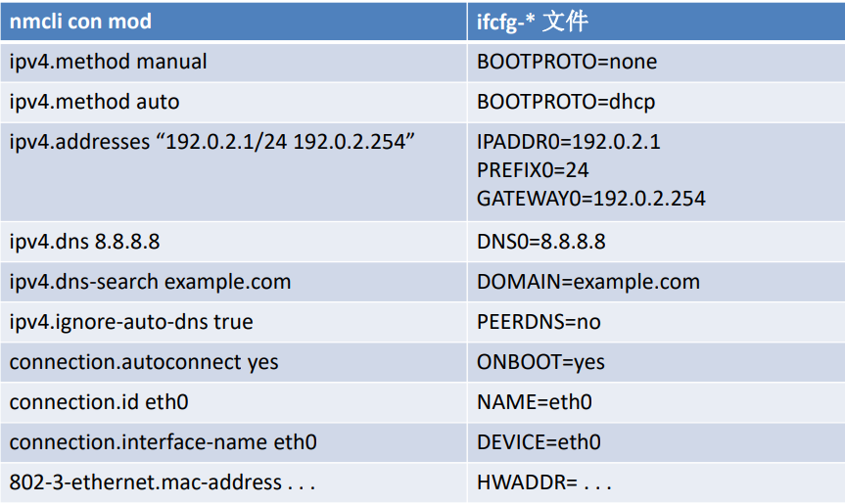Select the 'connection.autoconnect yes' cell
Viewport: 845px width, 504px height.
point(233,362)
